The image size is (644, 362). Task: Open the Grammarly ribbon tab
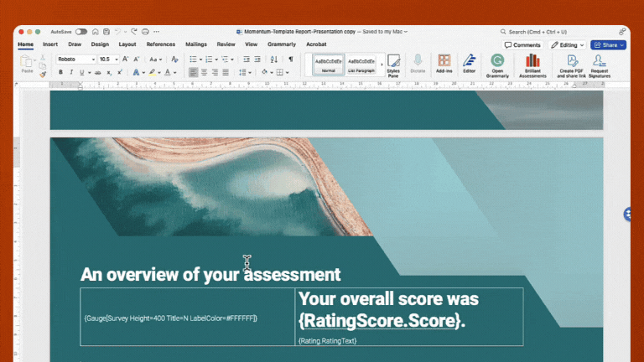(x=281, y=44)
